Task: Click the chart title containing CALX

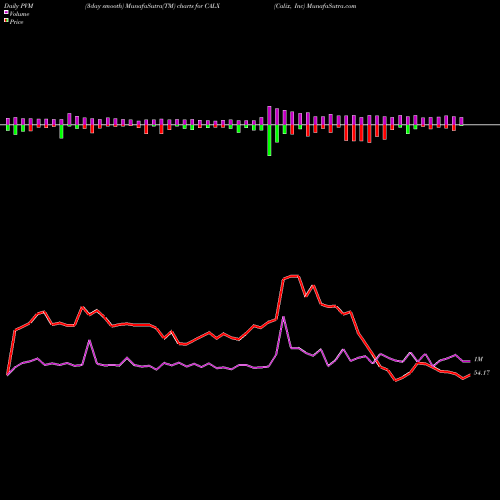Action: coord(152,6)
